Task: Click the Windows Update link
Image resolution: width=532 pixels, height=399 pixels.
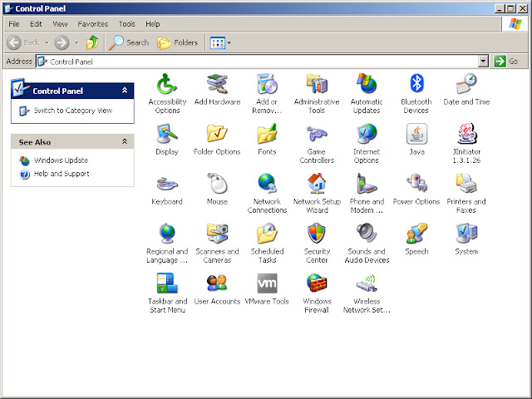Action: (x=61, y=160)
